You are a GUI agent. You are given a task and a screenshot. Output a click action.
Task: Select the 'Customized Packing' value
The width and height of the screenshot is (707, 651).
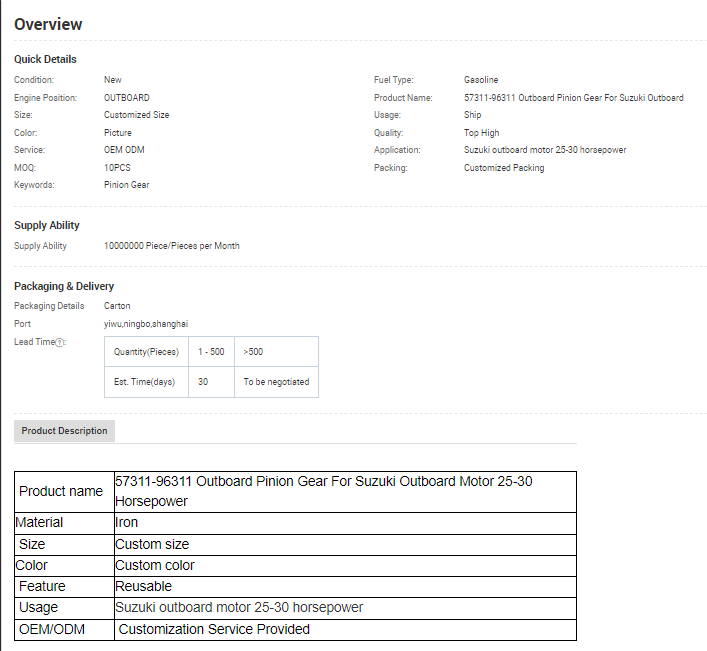(x=504, y=168)
